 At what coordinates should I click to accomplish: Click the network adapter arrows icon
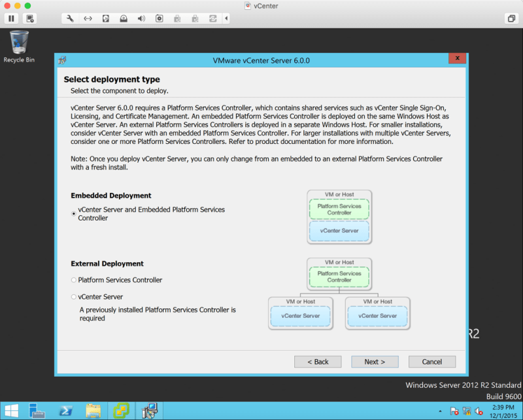[x=88, y=18]
